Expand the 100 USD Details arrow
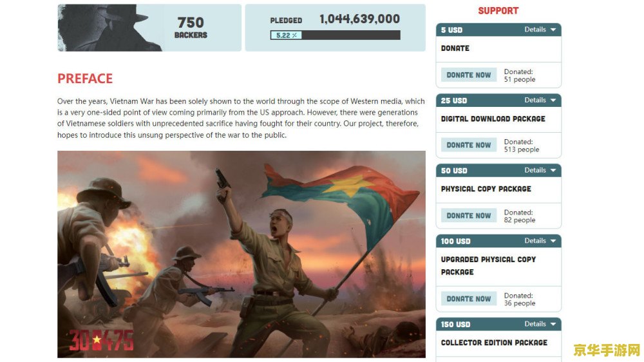 (553, 241)
